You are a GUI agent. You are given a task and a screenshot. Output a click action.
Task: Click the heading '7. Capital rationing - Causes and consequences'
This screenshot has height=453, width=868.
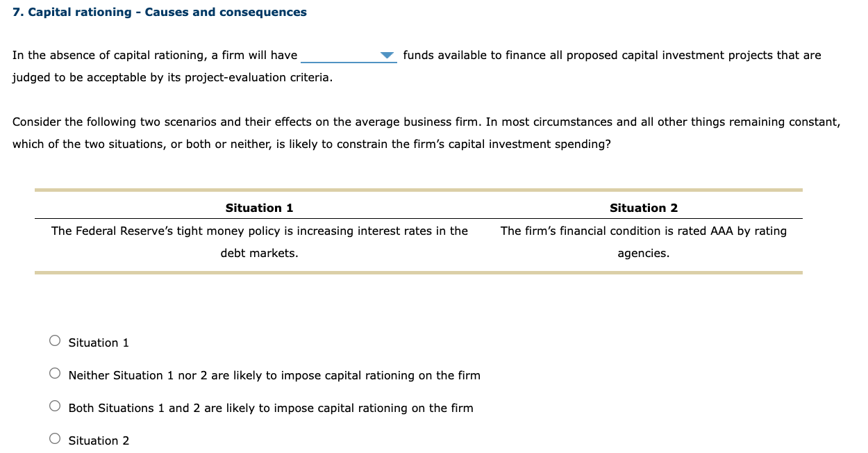[x=158, y=12]
